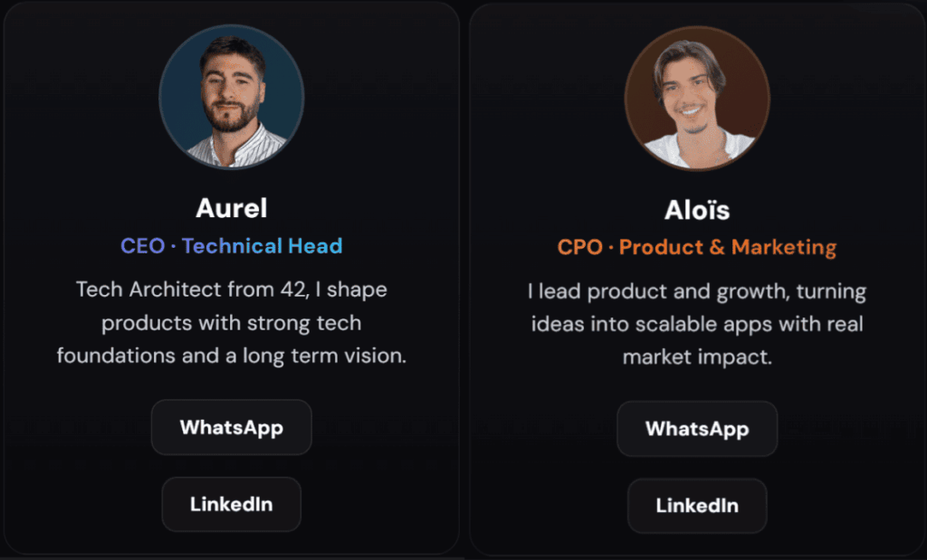Select the "Technical Head" title text
This screenshot has height=560, width=927.
coord(263,246)
